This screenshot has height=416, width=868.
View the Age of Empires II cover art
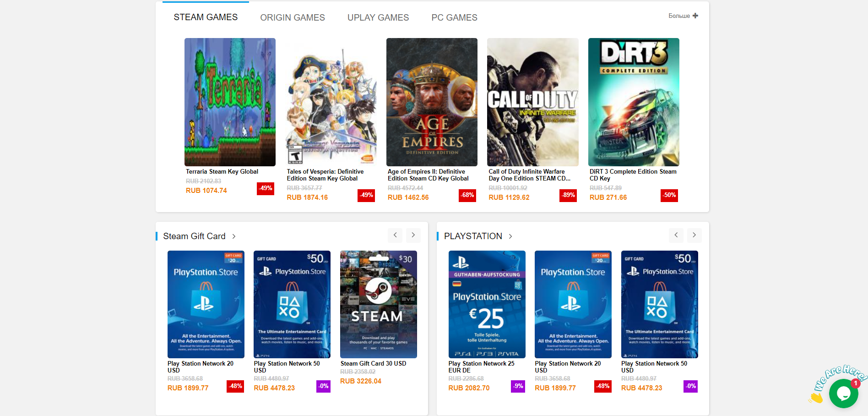[432, 102]
